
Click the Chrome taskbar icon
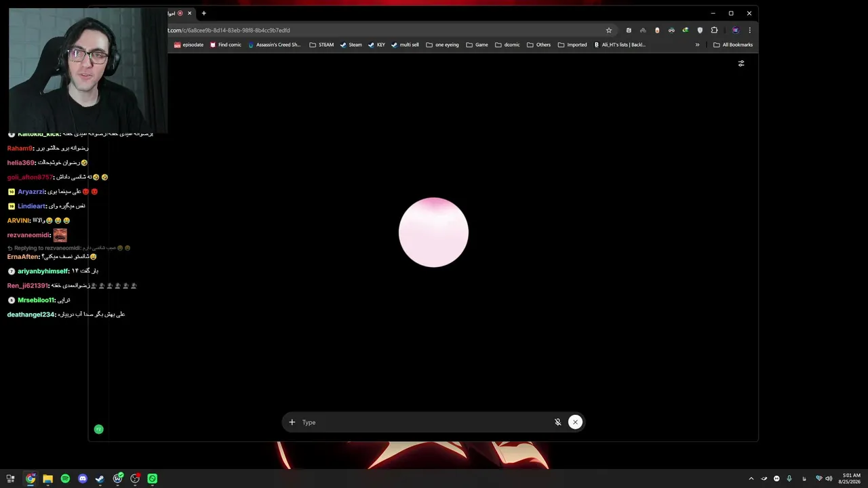pos(31,479)
